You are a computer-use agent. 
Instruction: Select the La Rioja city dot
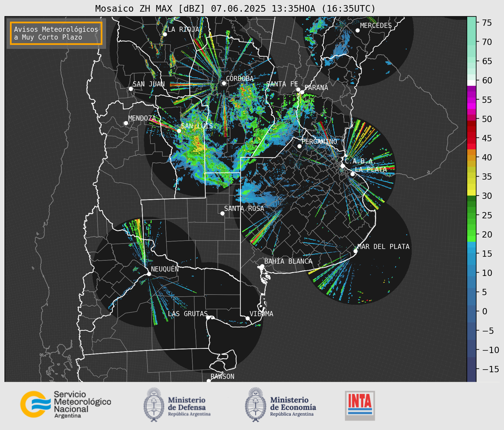pos(165,34)
